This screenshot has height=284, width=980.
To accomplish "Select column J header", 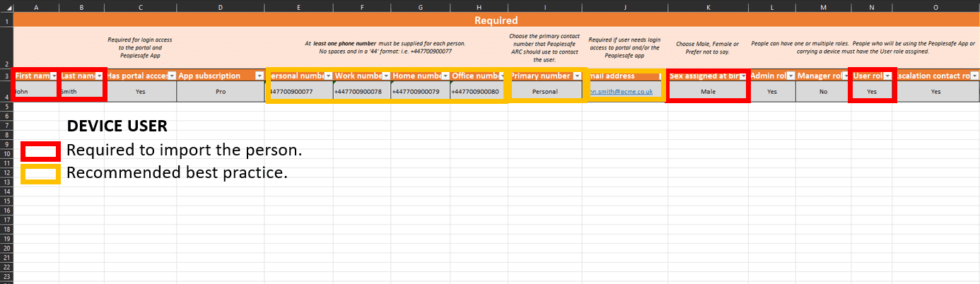I will coord(625,6).
